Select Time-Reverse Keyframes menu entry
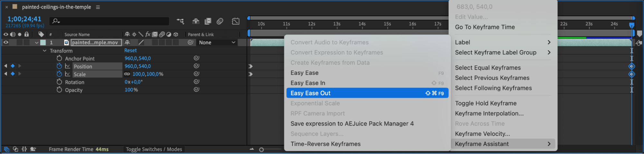The height and width of the screenshot is (154, 644). (325, 144)
